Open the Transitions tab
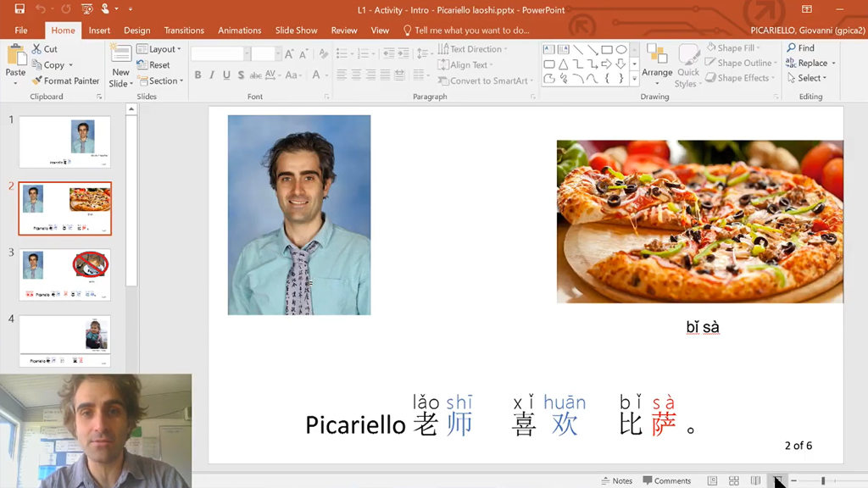This screenshot has height=488, width=868. (184, 30)
